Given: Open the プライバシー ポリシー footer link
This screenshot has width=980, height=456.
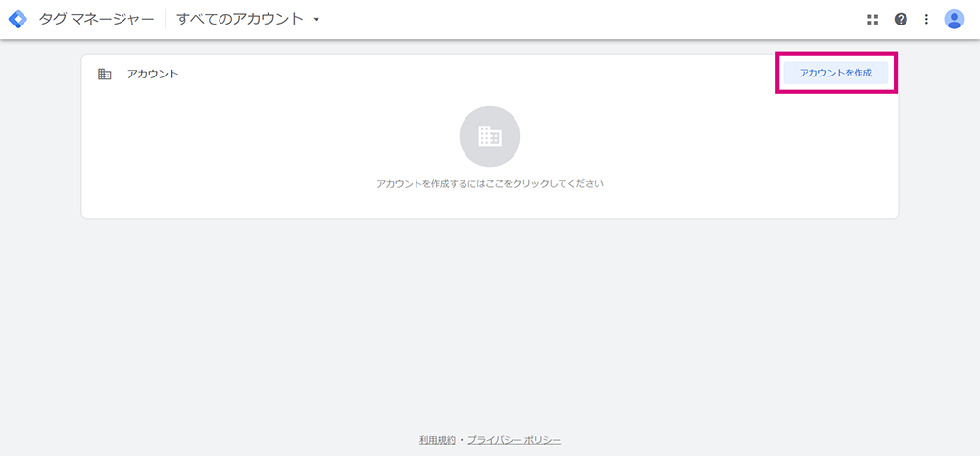Looking at the screenshot, I should (514, 440).
